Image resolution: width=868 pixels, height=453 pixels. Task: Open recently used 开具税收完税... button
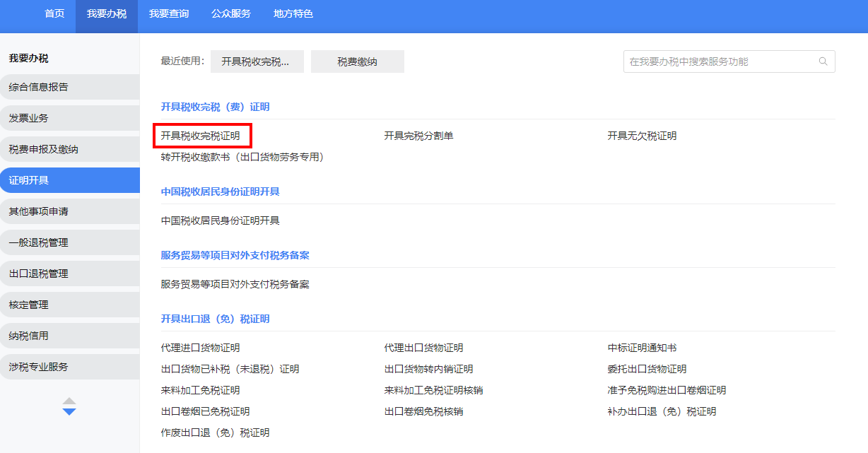click(x=257, y=61)
